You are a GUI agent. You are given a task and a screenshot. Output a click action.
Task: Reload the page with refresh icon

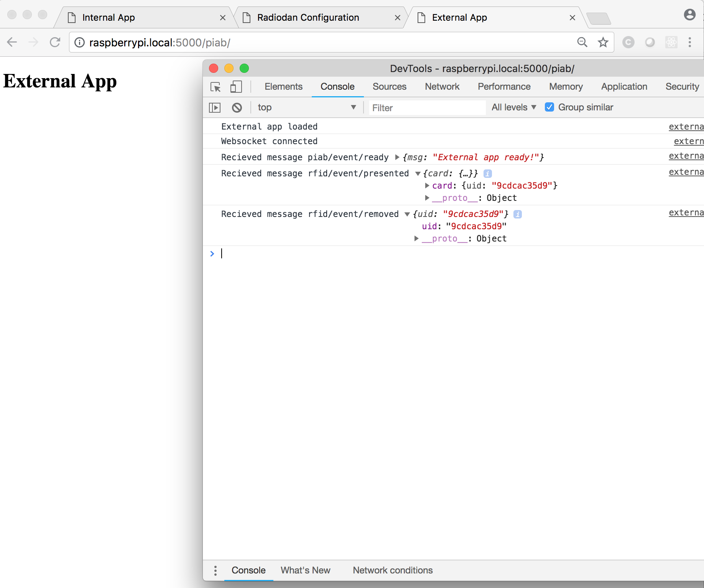tap(55, 42)
